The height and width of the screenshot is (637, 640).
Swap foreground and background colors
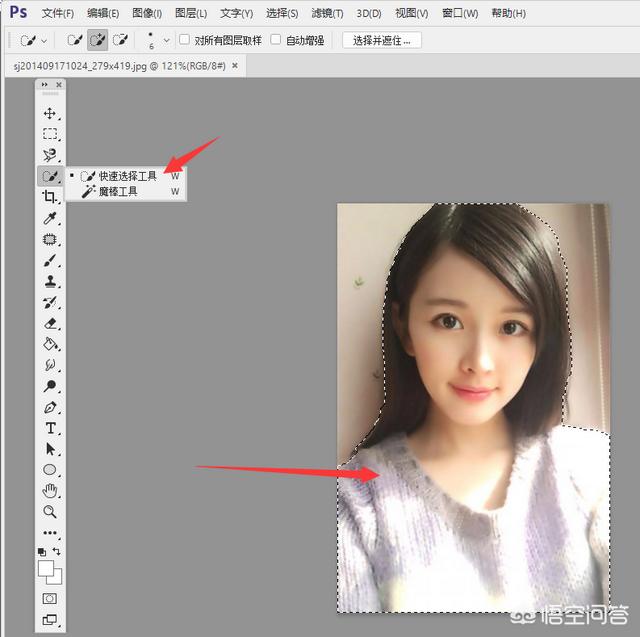pyautogui.click(x=57, y=552)
